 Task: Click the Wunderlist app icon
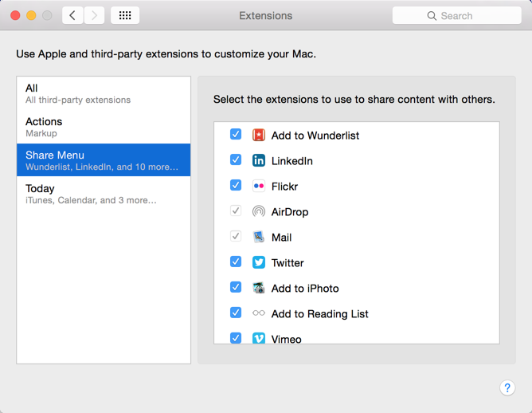pyautogui.click(x=259, y=136)
